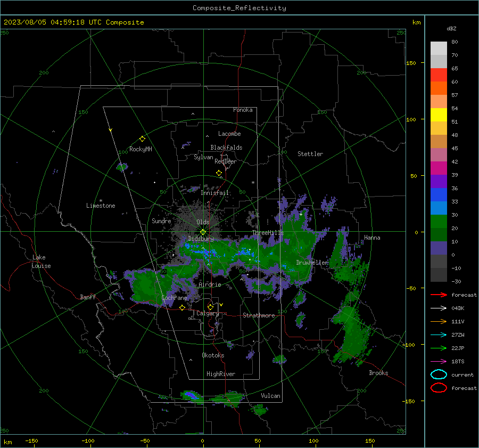
Task: Click the cyan 27ZW arrow in legend
Action: click(x=439, y=335)
